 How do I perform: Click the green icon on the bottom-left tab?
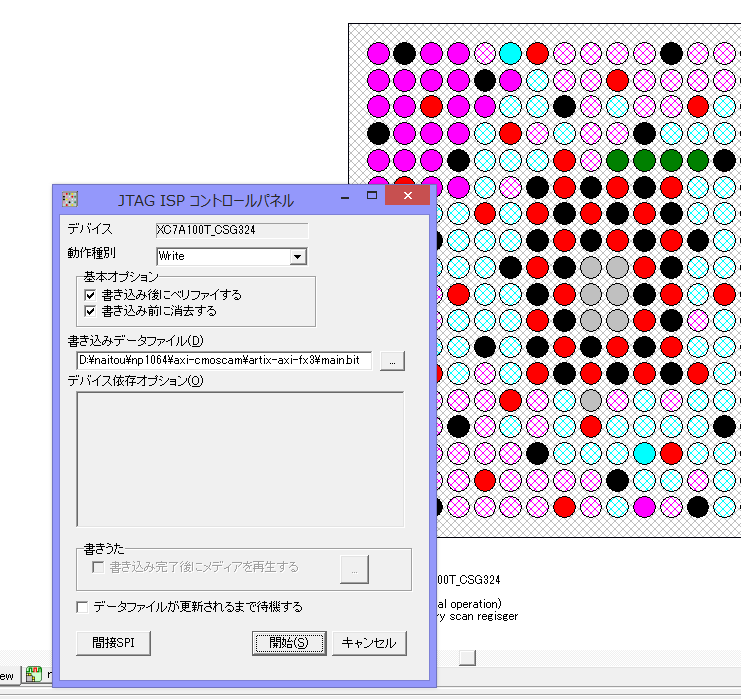pyautogui.click(x=33, y=675)
